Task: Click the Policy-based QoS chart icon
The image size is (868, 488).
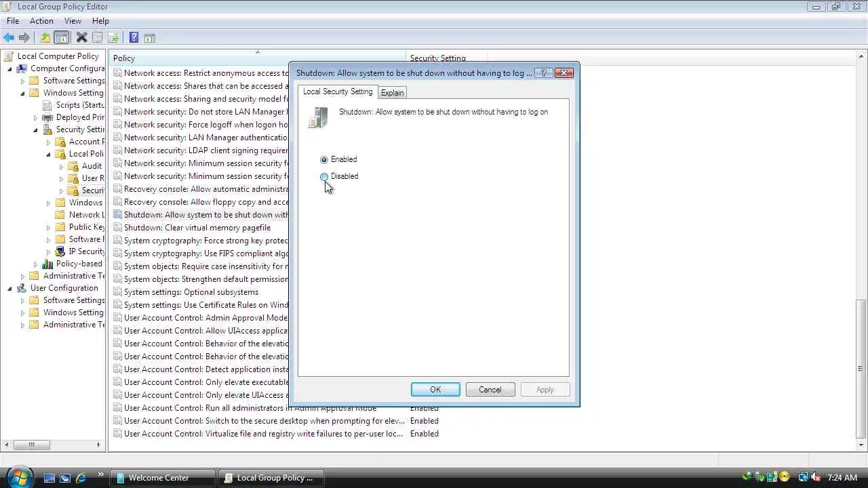Action: (47, 264)
